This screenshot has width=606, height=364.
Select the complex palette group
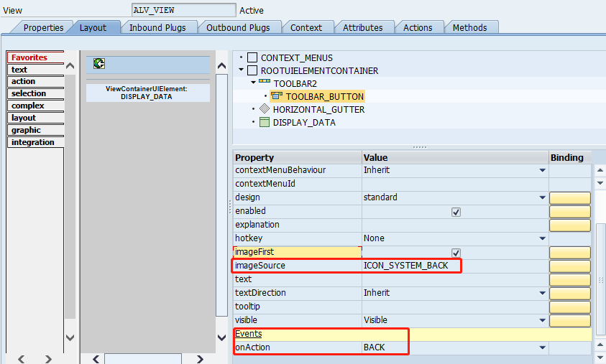[x=35, y=106]
